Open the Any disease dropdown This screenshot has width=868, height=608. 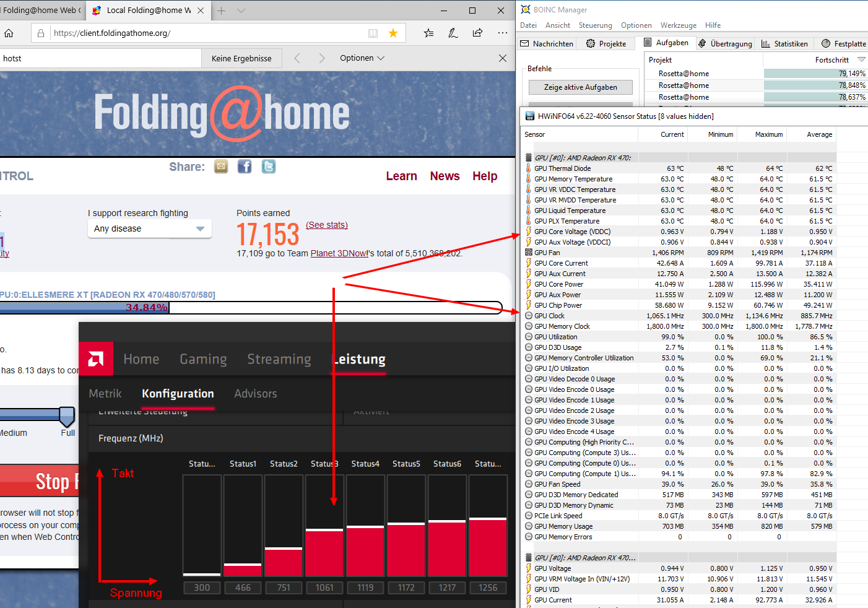pyautogui.click(x=149, y=228)
